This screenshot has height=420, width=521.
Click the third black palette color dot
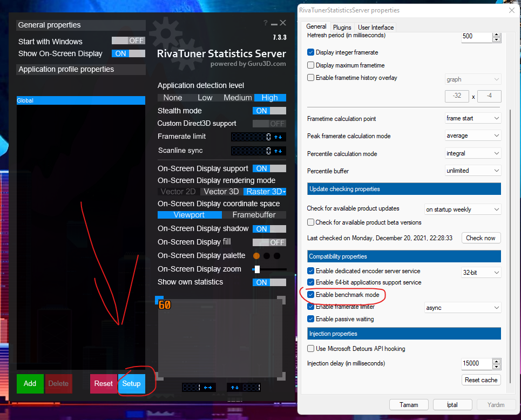click(x=277, y=256)
